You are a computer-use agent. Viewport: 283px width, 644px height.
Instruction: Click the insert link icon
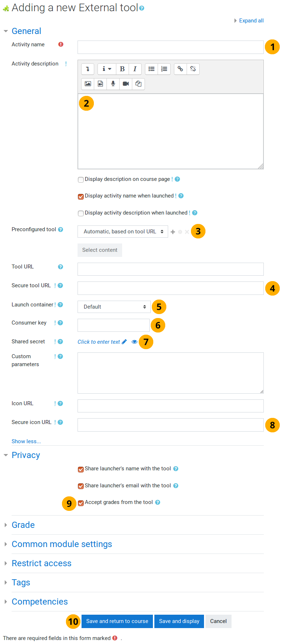pos(180,69)
